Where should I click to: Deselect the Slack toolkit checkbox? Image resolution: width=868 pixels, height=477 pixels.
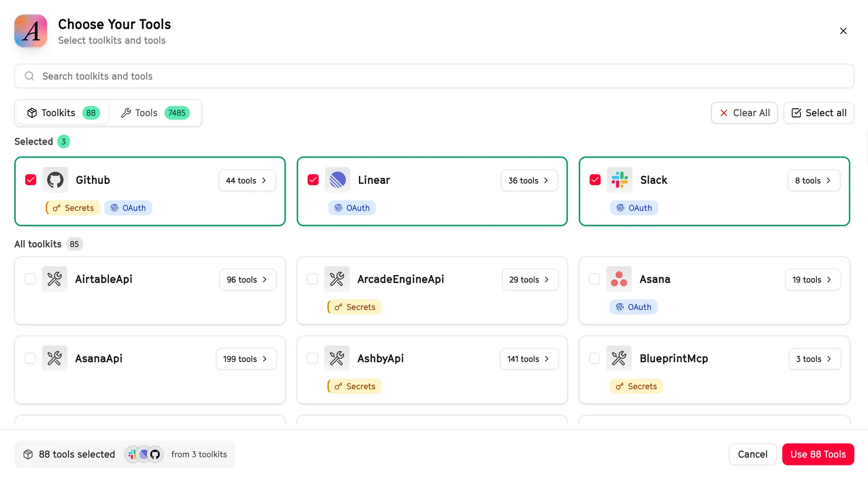[x=595, y=180]
